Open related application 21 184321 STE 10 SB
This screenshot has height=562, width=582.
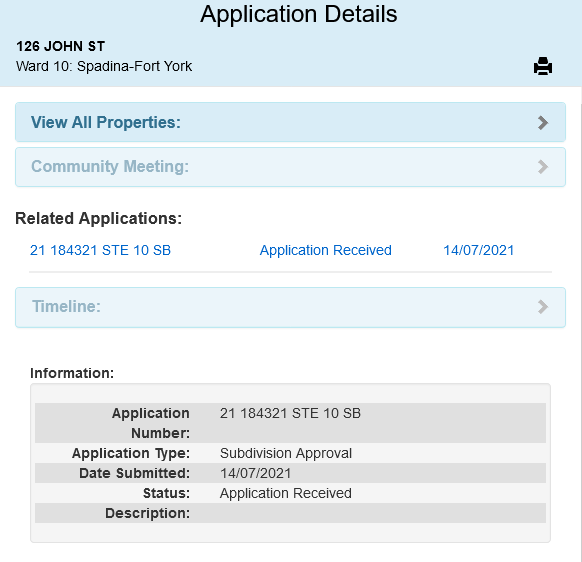(x=100, y=250)
